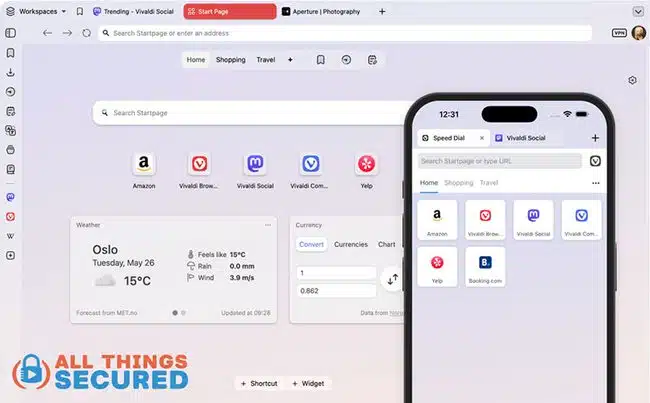Screen dimensions: 650x403
Task: Switch to Convert tab in Currency widget
Action: tap(311, 244)
